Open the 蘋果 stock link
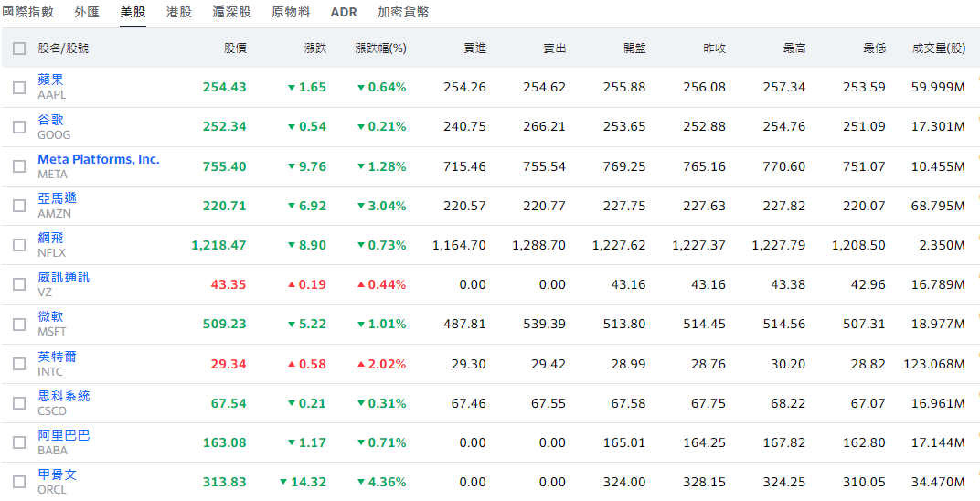Viewport: 980px width, 501px height. (50, 80)
